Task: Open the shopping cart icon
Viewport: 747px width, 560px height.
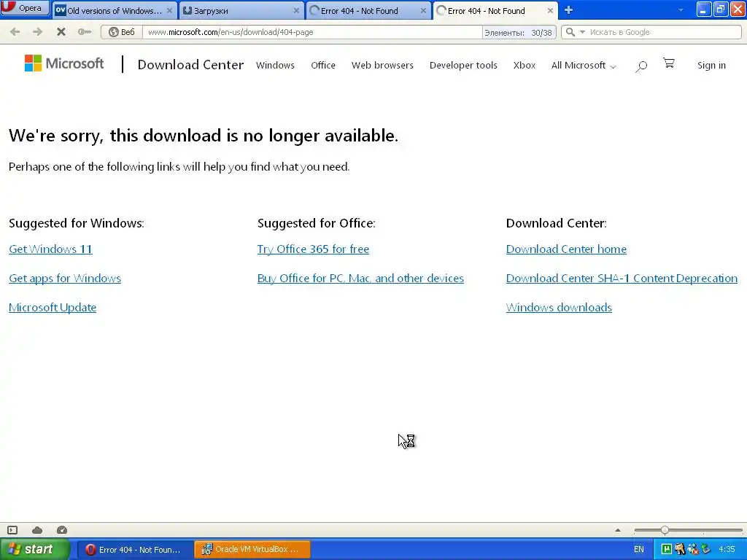Action: [668, 63]
